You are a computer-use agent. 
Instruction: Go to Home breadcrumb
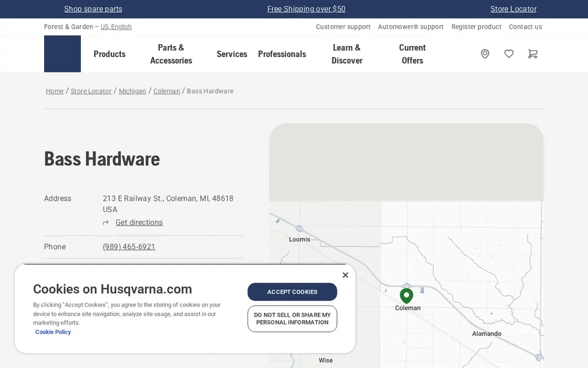tap(55, 91)
